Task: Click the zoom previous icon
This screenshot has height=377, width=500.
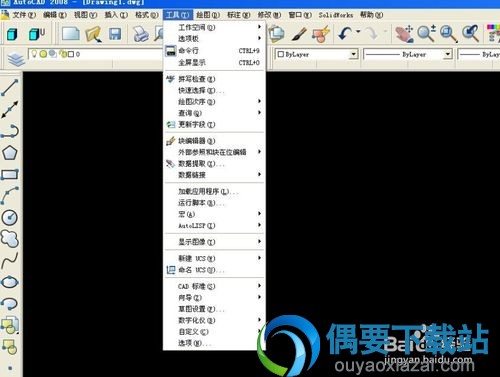Action: [470, 33]
